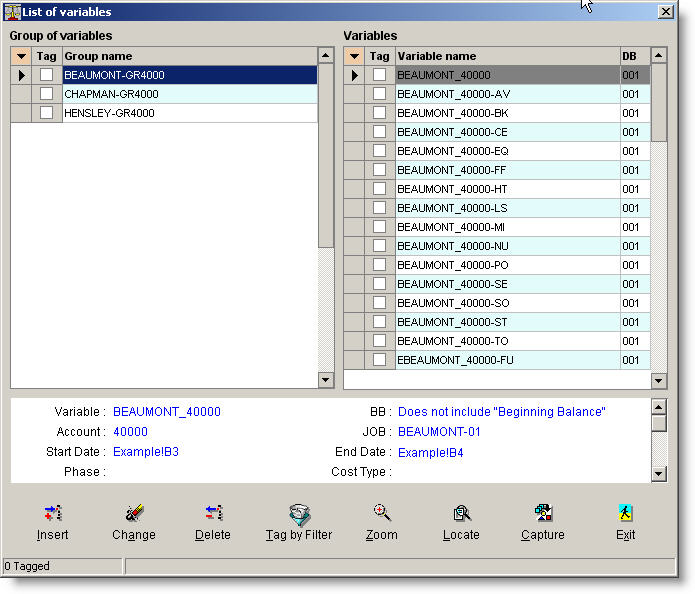Click the JOB value BEAUMONT-01
Viewport: 695px width, 594px height.
(x=439, y=432)
